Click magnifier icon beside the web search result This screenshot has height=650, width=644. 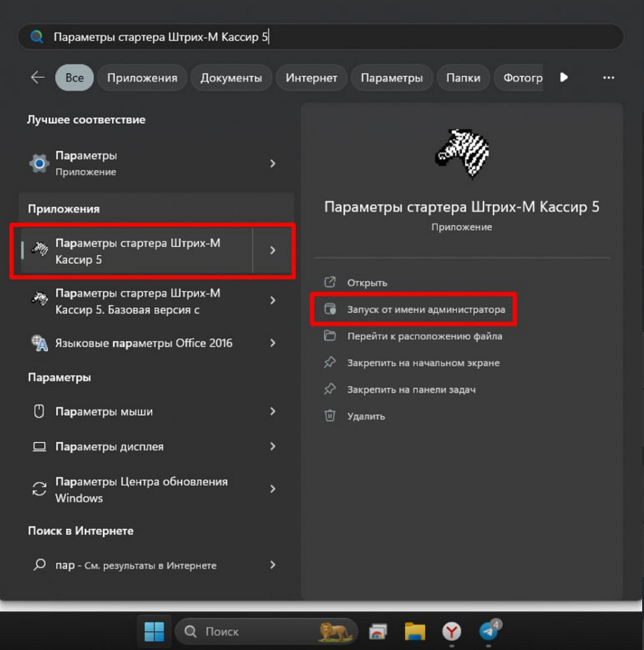(x=39, y=564)
